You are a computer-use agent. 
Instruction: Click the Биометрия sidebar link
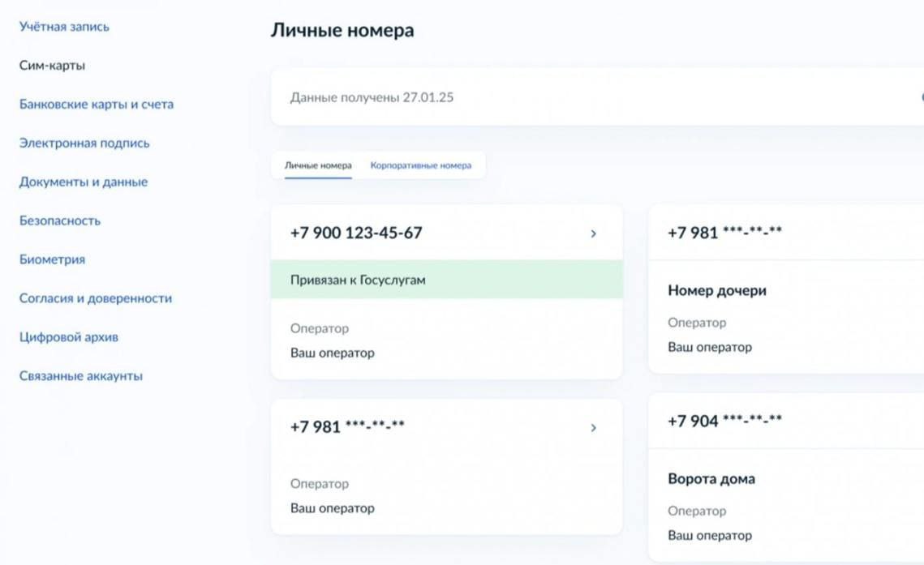[x=52, y=259]
